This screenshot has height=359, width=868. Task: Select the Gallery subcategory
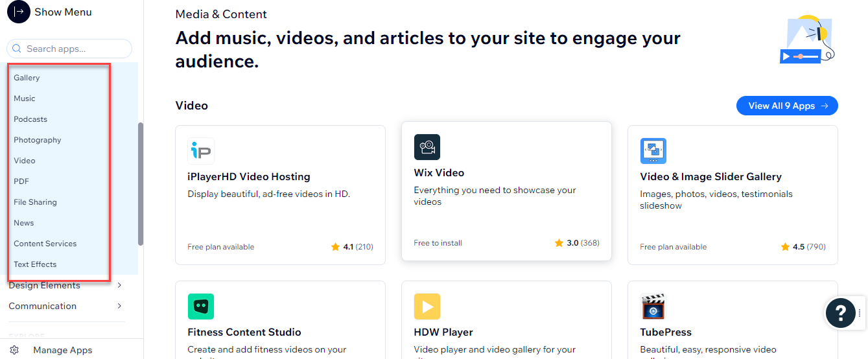[x=27, y=78]
